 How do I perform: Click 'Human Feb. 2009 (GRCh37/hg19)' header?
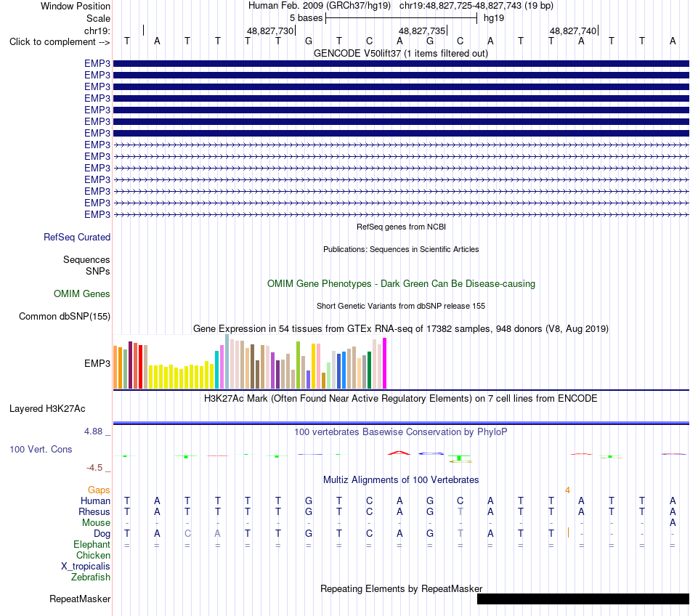coord(320,6)
